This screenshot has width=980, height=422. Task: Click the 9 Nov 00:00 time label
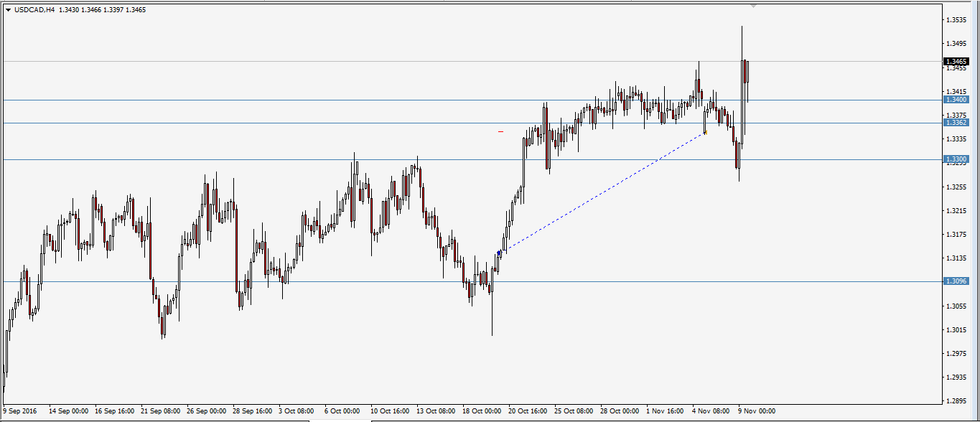(756, 411)
